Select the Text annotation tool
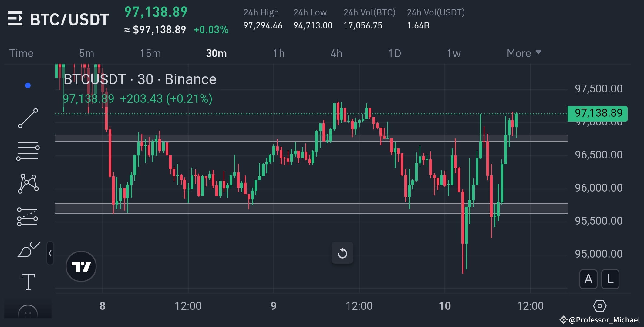Viewport: 644px width, 327px height. 29,281
